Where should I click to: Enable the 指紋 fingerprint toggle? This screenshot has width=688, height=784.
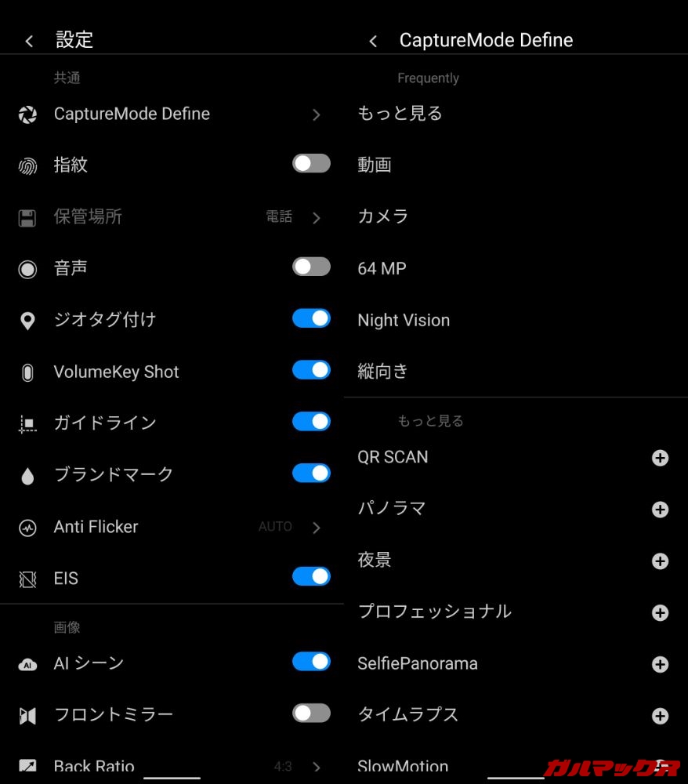(x=311, y=164)
